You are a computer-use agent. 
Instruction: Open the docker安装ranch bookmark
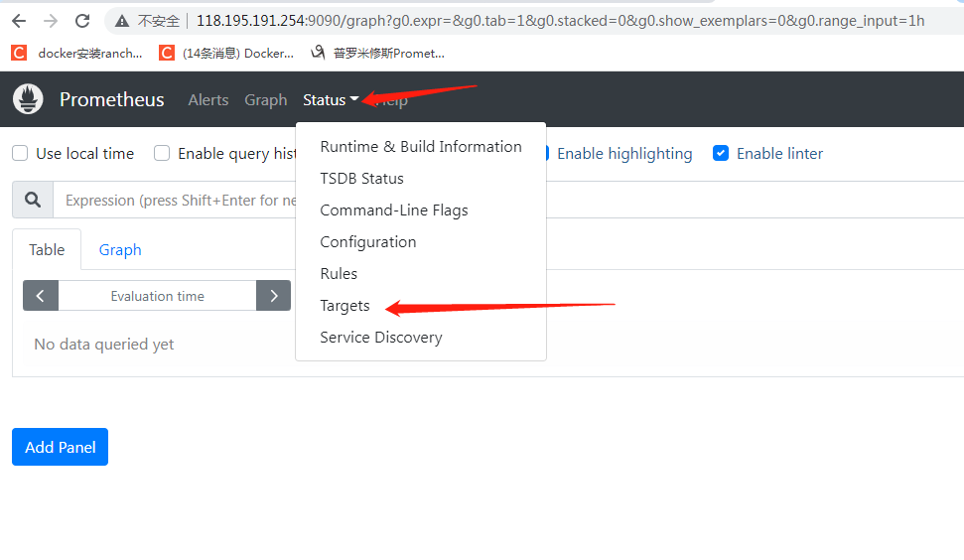[76, 54]
